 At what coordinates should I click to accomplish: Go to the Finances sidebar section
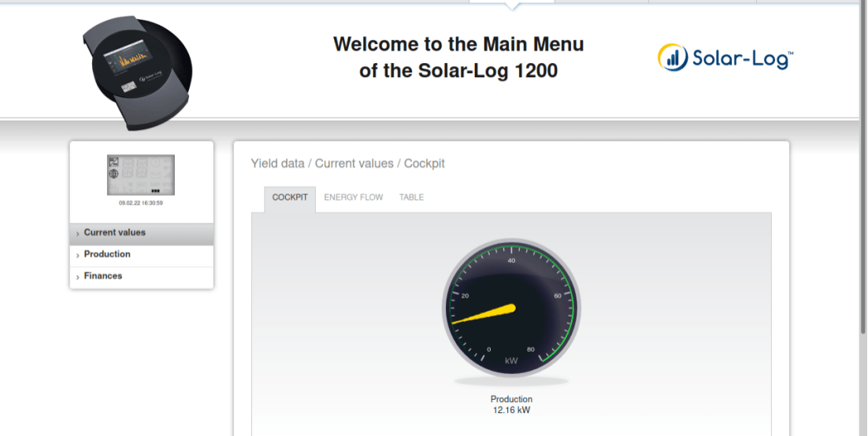(x=103, y=276)
